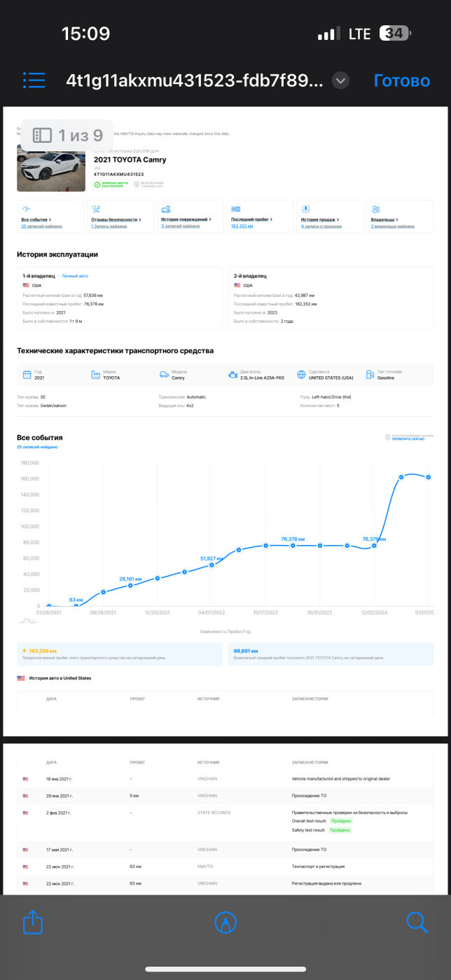Click the US flag under '2-й владелец'
The image size is (451, 980).
point(237,286)
